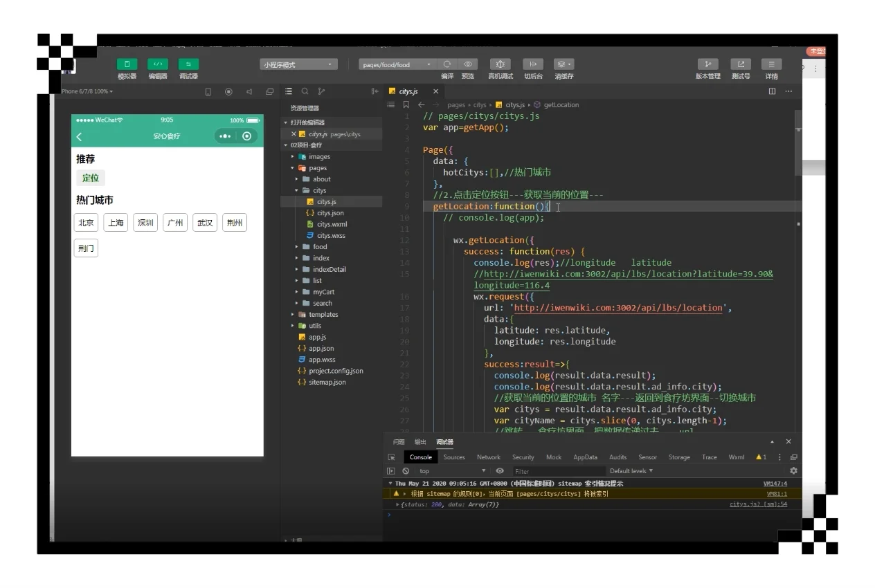Click the getLocation breadcrumb item
The width and height of the screenshot is (875, 588).
coord(561,105)
